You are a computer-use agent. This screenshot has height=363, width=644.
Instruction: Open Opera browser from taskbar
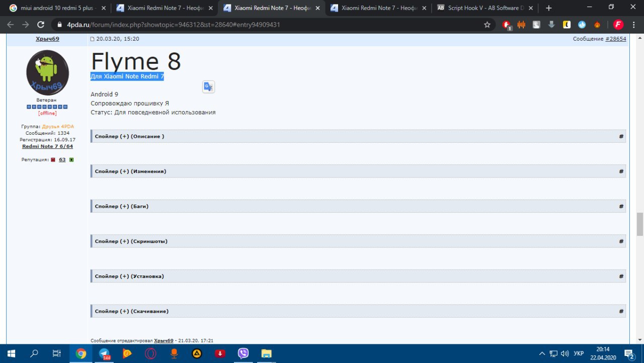150,353
